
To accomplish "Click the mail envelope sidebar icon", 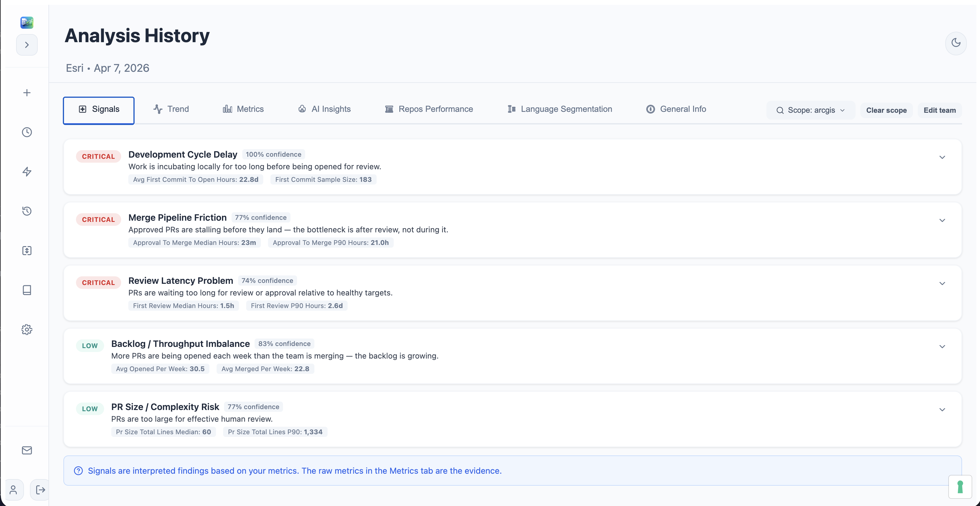I will (27, 450).
